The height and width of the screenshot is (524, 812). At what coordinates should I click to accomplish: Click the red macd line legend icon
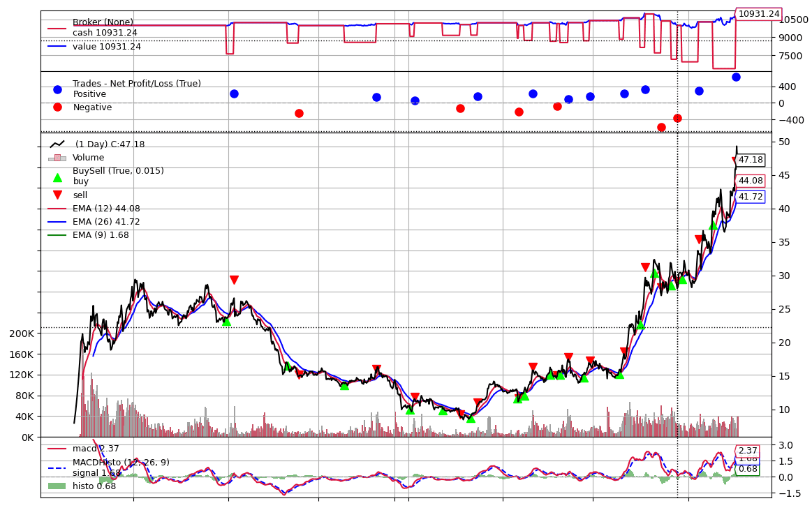[57, 449]
